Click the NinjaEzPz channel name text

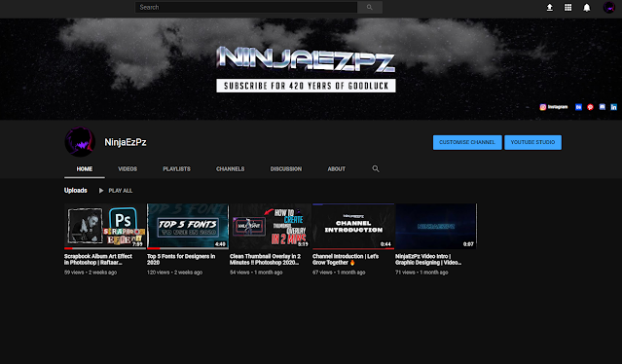(126, 142)
